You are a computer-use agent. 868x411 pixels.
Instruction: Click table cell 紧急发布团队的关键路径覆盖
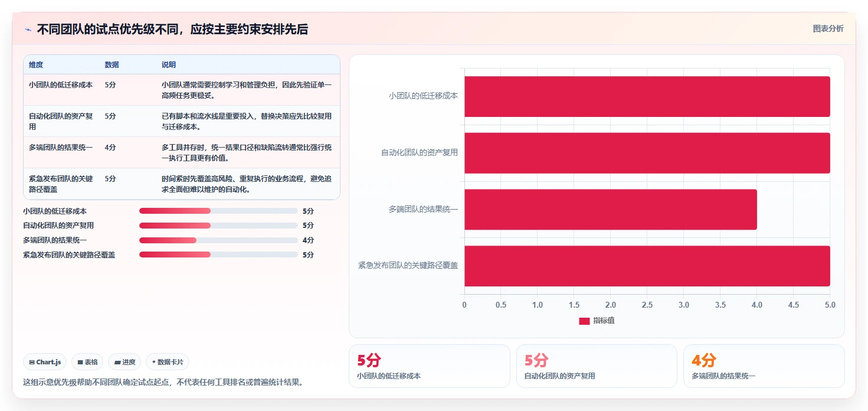pos(61,184)
